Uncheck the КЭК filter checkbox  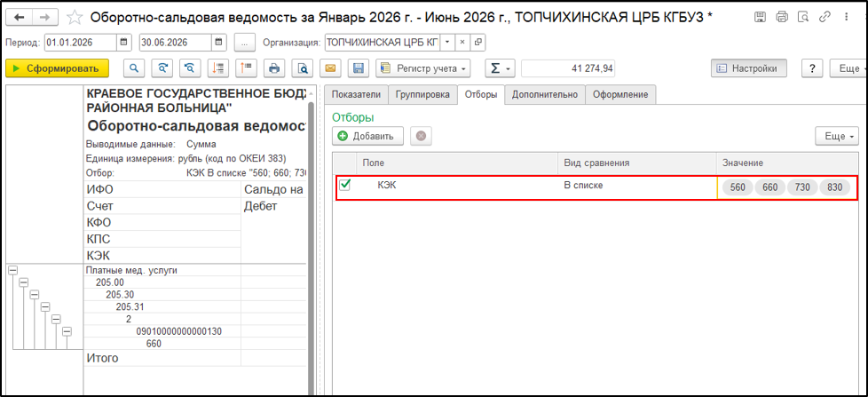tap(344, 187)
